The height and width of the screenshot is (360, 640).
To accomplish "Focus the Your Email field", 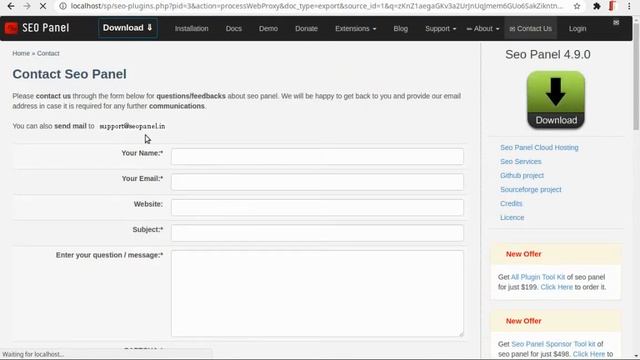I will pyautogui.click(x=317, y=182).
